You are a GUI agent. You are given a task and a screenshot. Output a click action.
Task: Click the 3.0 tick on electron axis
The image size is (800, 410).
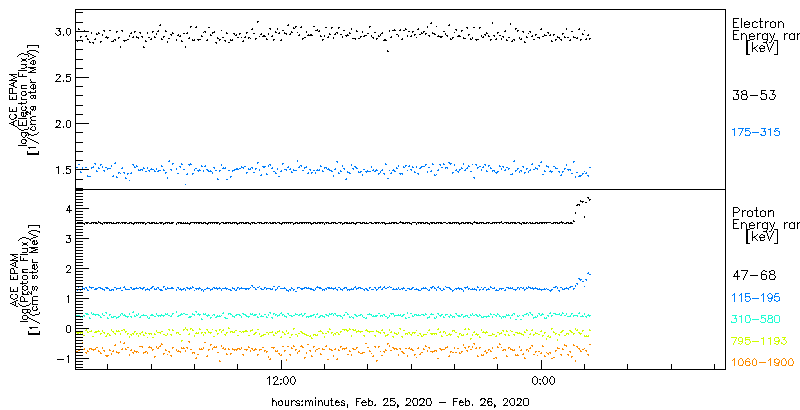pyautogui.click(x=62, y=32)
